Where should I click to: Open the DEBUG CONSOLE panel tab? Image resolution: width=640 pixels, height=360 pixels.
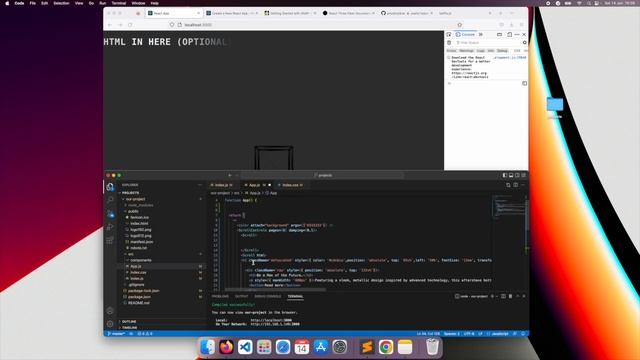coord(268,296)
